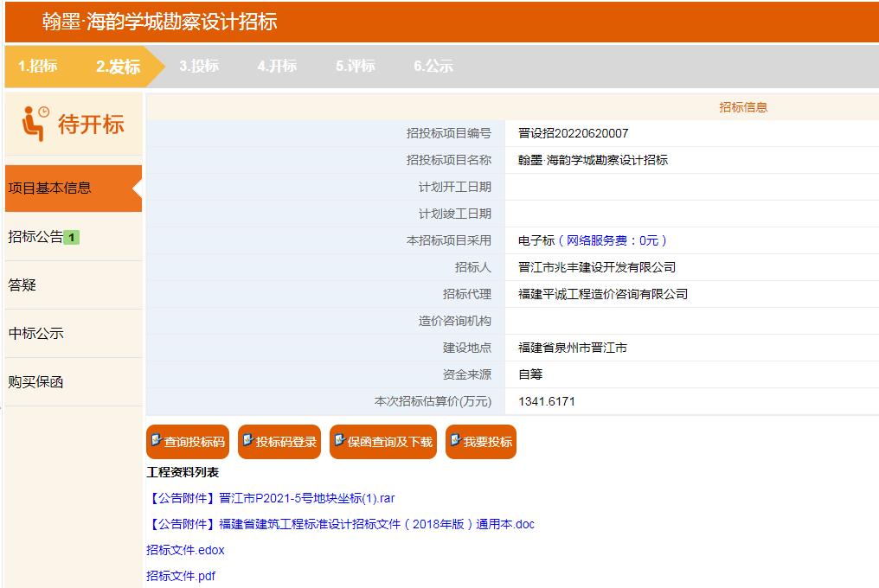Switch to the 3.投标 stage tab
This screenshot has width=879, height=588.
pyautogui.click(x=198, y=66)
